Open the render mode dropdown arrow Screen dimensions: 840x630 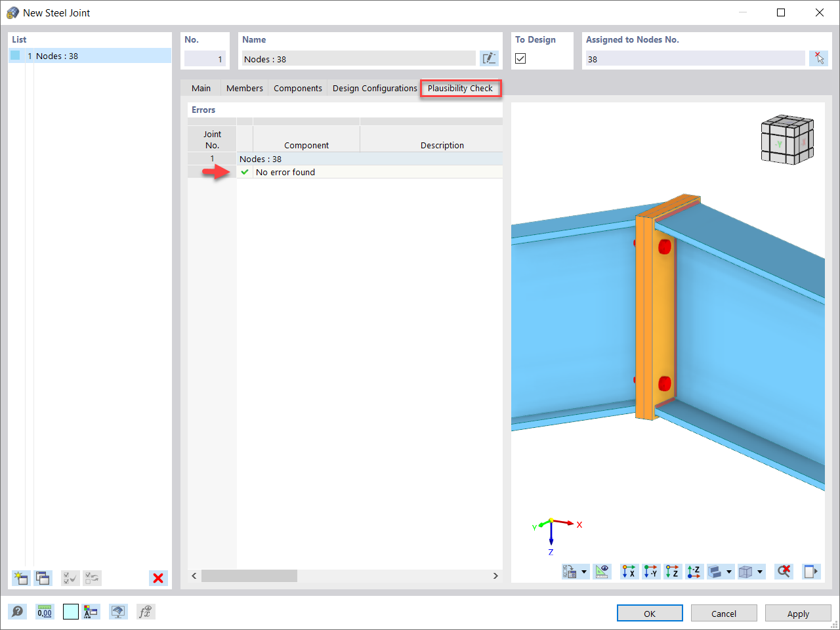(729, 572)
